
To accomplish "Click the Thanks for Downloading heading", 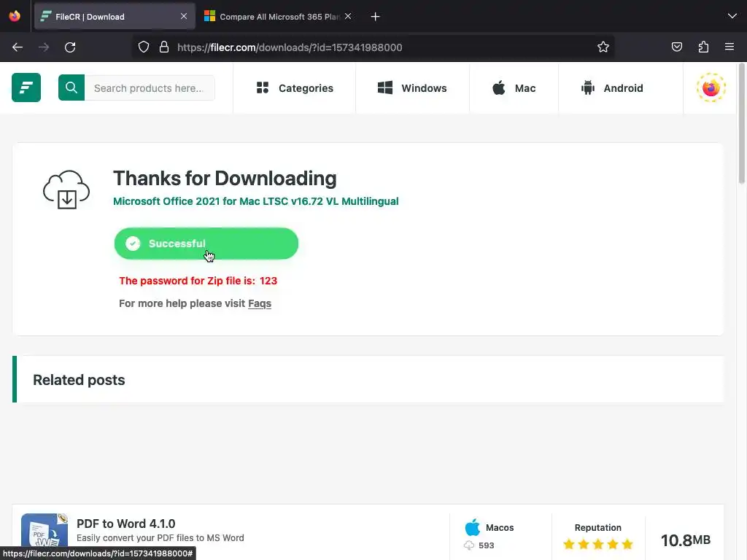I will (225, 179).
